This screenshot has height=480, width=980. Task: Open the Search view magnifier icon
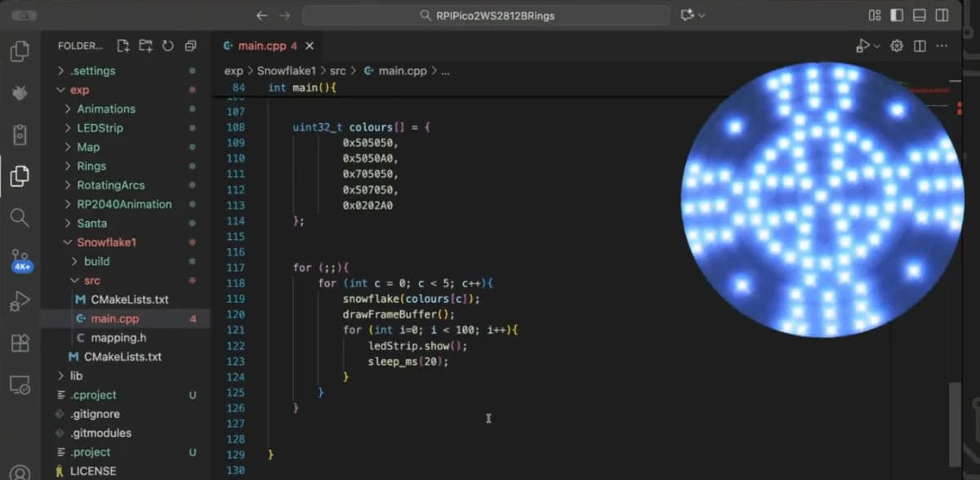coord(20,217)
